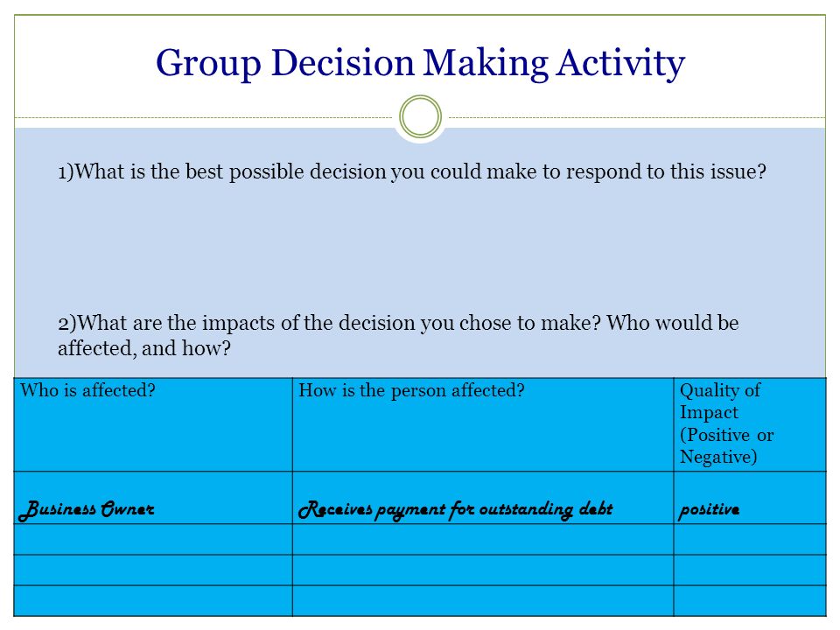
Task: Click the last row's impact quality cell
Action: coord(750,600)
